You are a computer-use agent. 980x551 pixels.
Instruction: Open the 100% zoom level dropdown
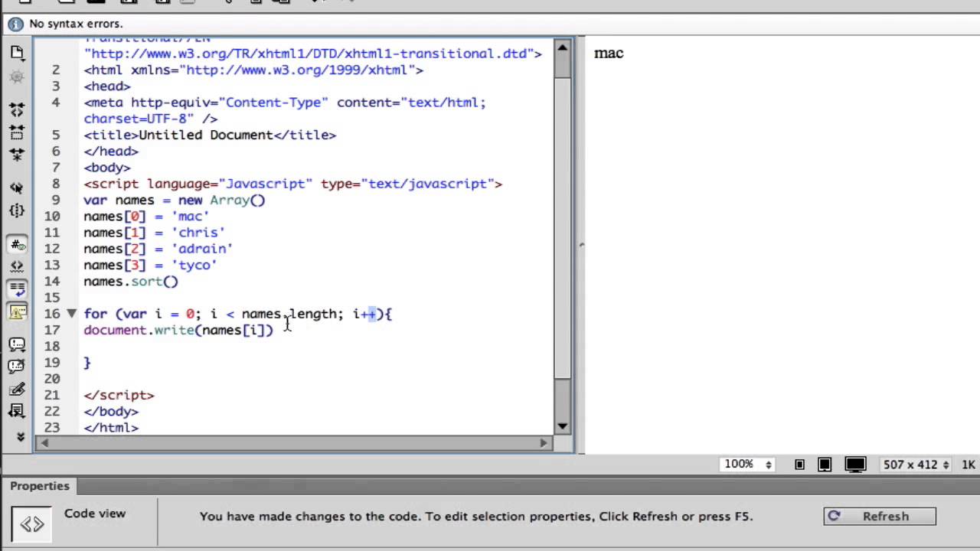pos(748,465)
